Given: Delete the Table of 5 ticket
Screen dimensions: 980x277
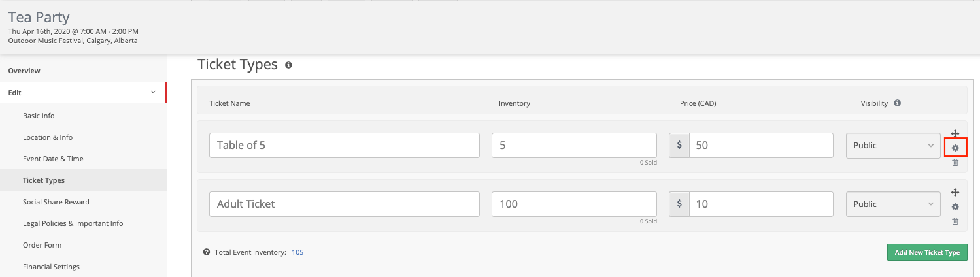Looking at the screenshot, I should (x=955, y=162).
